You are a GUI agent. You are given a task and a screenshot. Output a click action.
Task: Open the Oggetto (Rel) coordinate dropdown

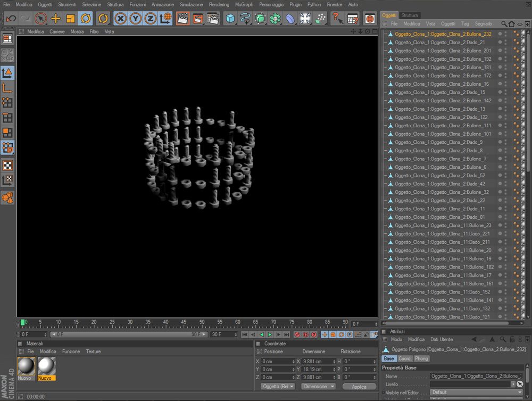(x=278, y=387)
